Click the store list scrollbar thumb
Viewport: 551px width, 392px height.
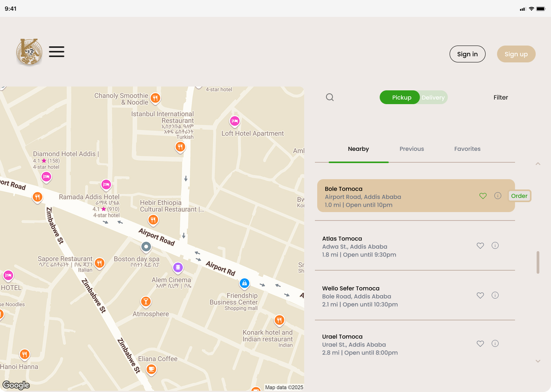538,262
